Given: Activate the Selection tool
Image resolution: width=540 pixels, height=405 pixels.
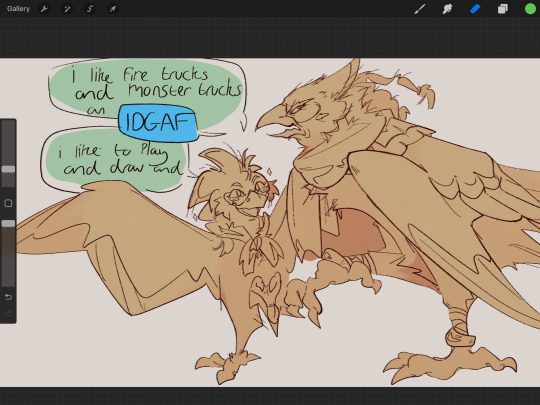Looking at the screenshot, I should (90, 9).
